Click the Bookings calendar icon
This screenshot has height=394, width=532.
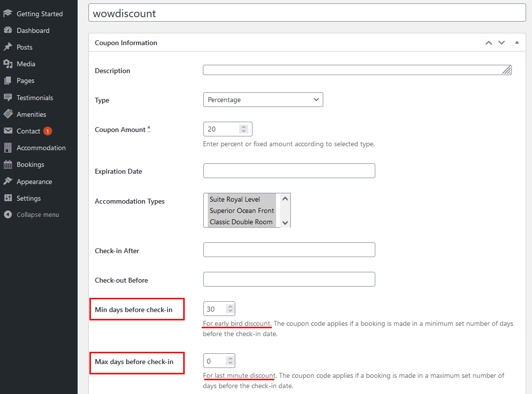coord(8,164)
